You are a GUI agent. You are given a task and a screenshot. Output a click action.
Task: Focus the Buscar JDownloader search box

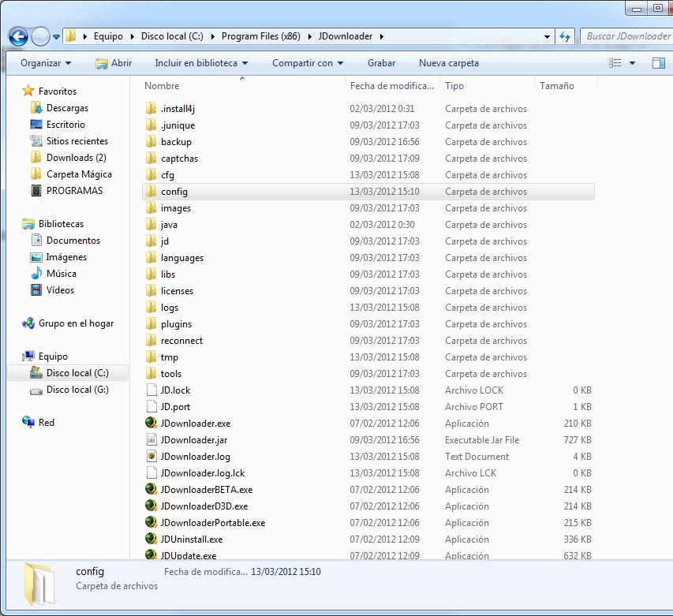click(x=626, y=36)
